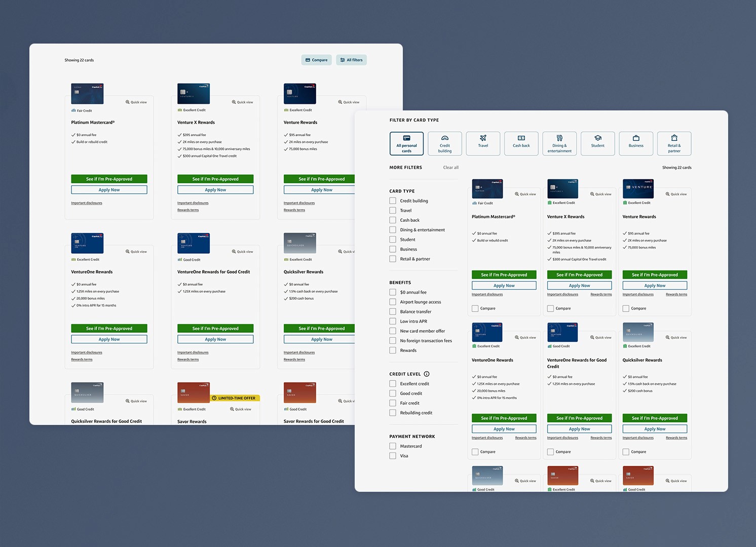Check the Business card type checkbox
This screenshot has height=547, width=756.
click(x=393, y=249)
